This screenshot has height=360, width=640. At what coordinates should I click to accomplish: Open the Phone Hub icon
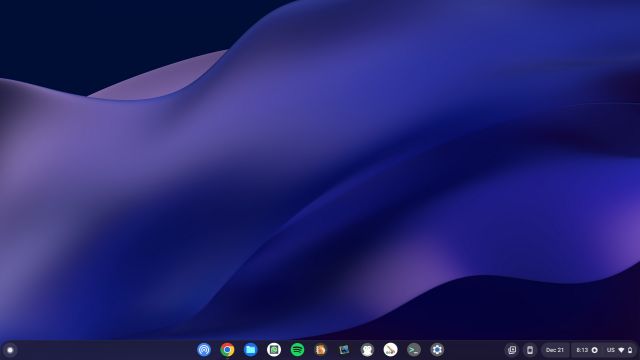[530, 350]
